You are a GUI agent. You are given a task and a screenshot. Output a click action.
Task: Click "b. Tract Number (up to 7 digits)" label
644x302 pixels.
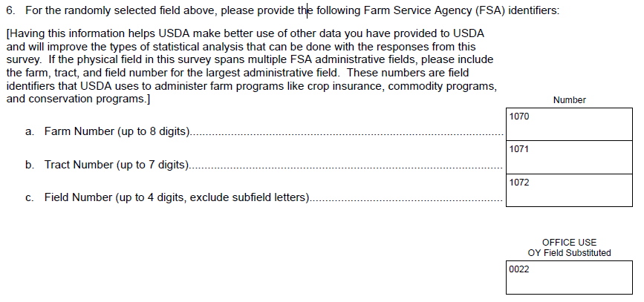tap(108, 164)
